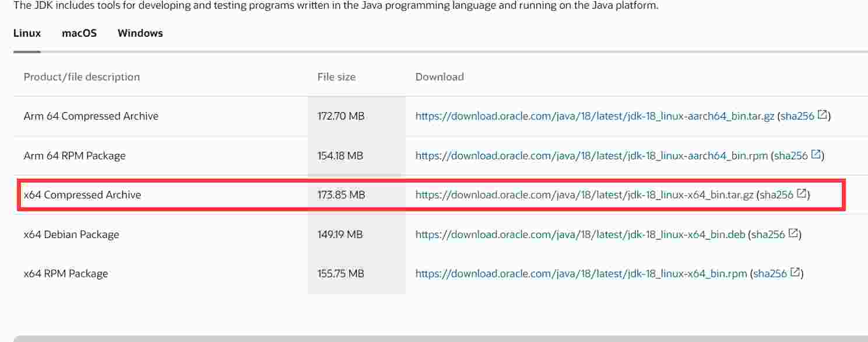This screenshot has height=342, width=868.
Task: Select the 'Arm 64 Compressed Archive' text
Action: click(x=91, y=116)
